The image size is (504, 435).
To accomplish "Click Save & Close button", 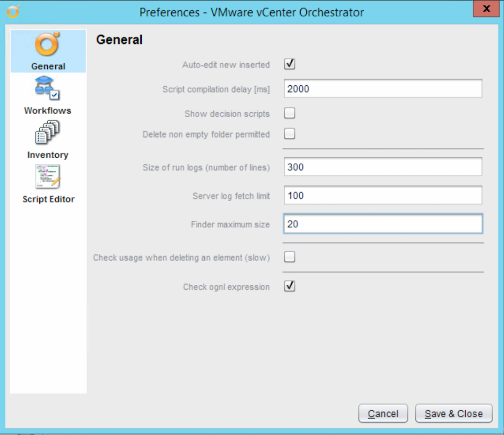I will 453,413.
